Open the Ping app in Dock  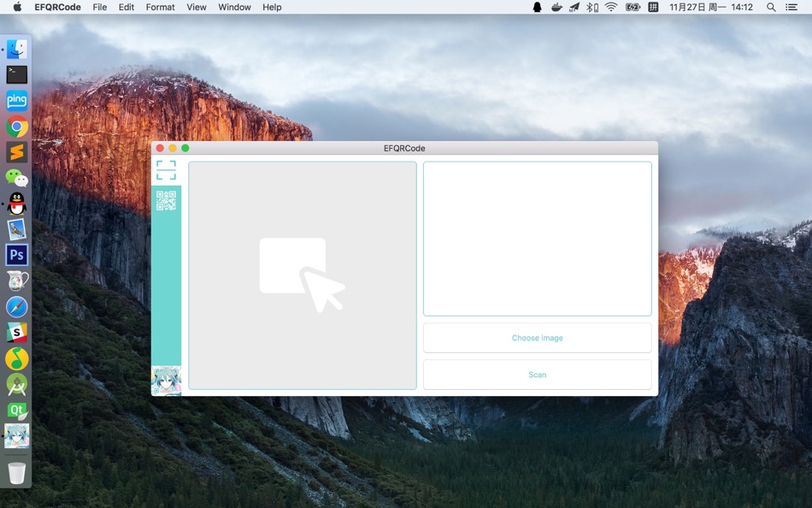16,100
